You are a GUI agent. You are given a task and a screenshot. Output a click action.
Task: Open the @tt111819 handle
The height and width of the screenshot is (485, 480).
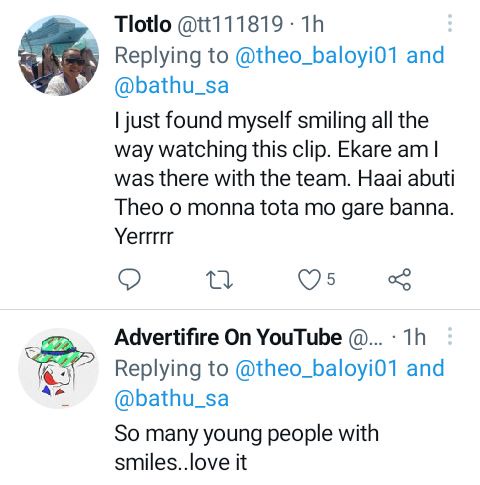point(230,24)
